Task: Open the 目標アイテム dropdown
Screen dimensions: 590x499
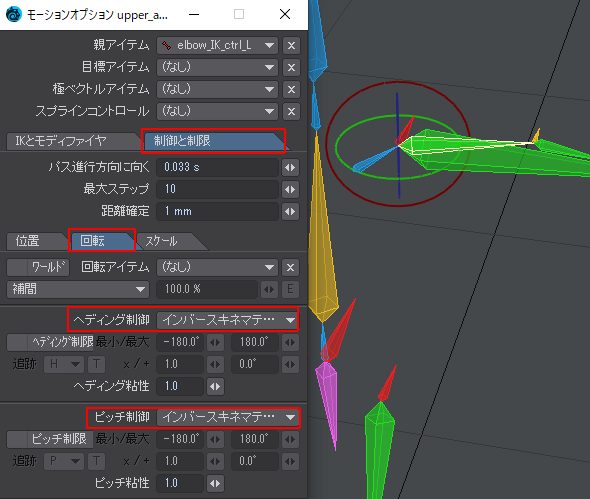Action: tap(217, 67)
